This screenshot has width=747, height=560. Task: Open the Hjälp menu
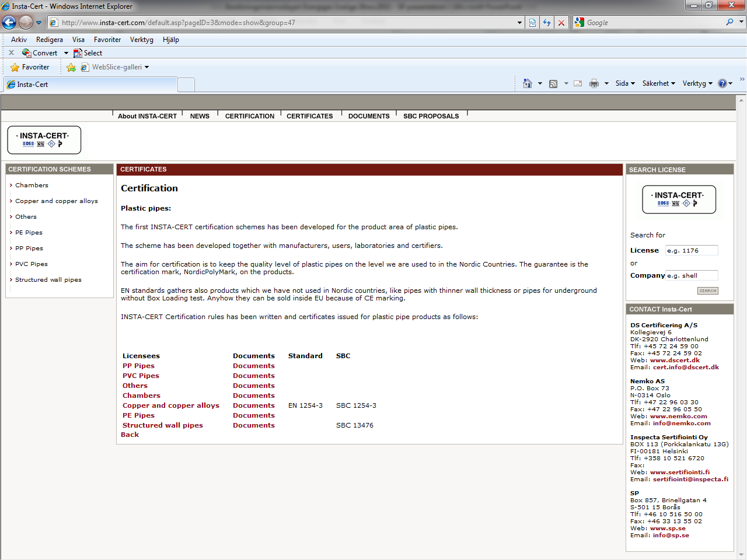pyautogui.click(x=171, y=40)
